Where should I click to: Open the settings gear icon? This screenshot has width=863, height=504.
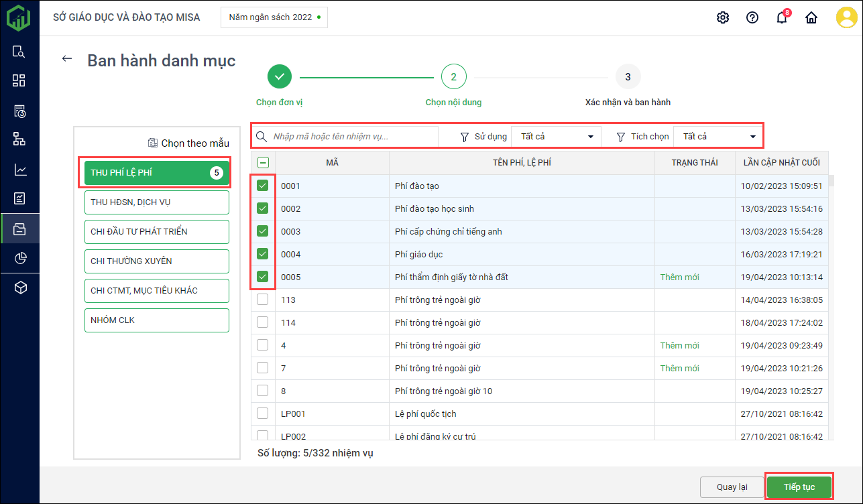723,17
